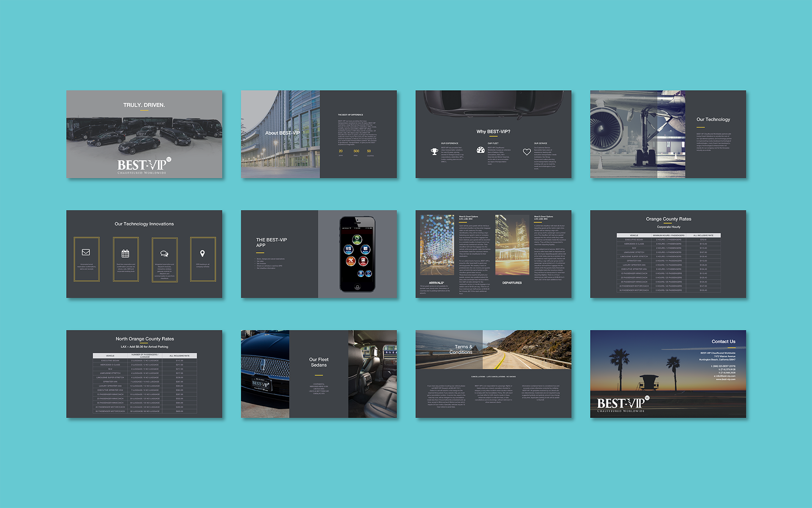Select the palm tree sunset slide
Screen dimensions: 812x508
[668, 374]
